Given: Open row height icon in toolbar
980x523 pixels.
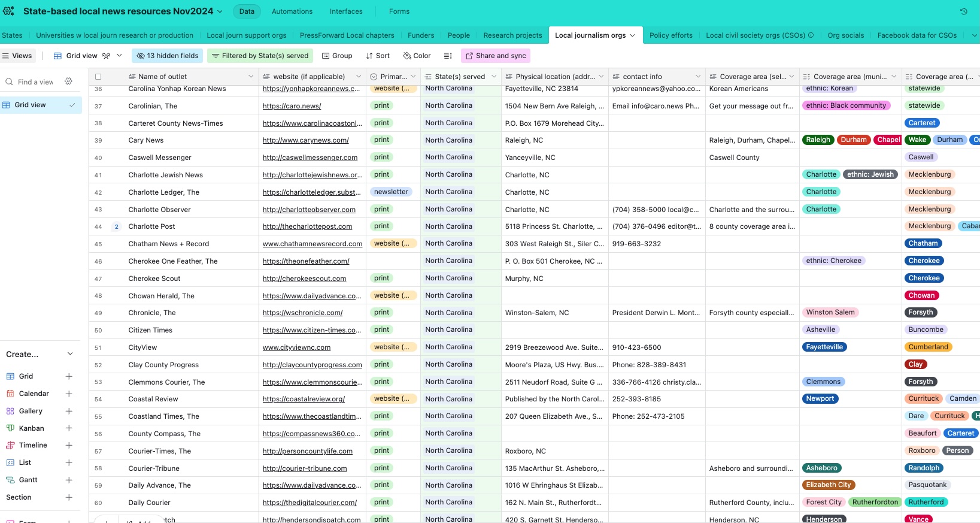Looking at the screenshot, I should (x=447, y=56).
